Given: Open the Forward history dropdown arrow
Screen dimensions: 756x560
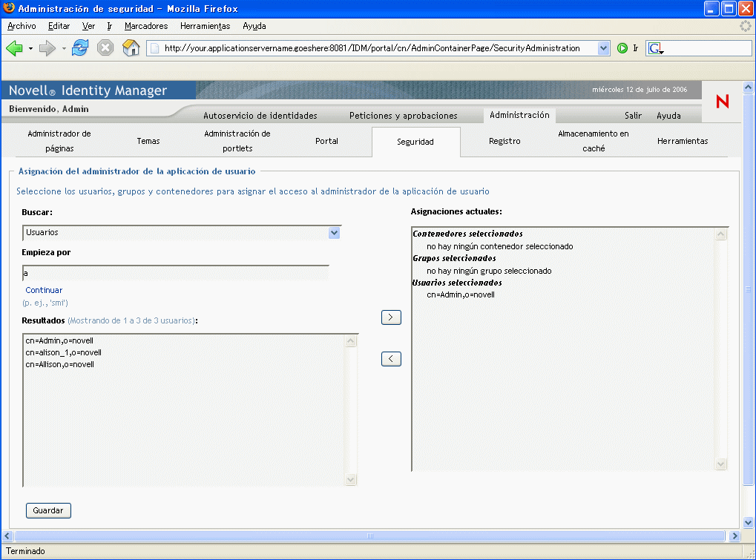Looking at the screenshot, I should 64,49.
